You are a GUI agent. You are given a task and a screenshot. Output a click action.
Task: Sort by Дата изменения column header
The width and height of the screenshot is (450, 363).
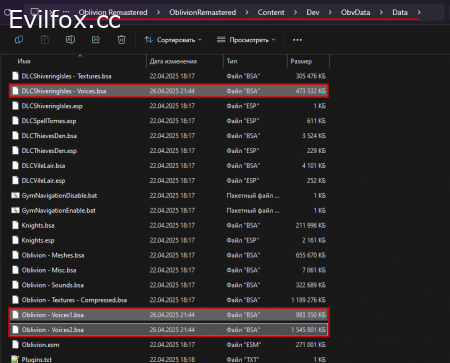(173, 61)
